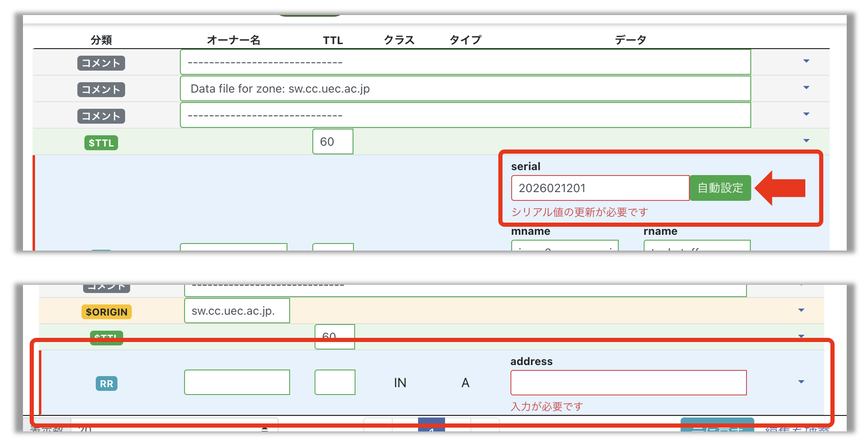
Task: Expand the RR row dropdown arrow
Action: pyautogui.click(x=801, y=382)
